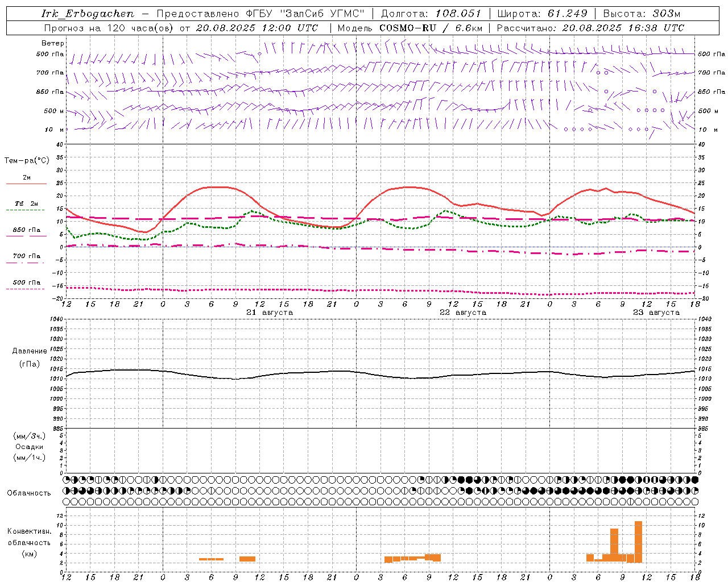Image resolution: width=728 pixels, height=582 pixels.
Task: Click the 2м temperature legend entry
Action: [27, 177]
